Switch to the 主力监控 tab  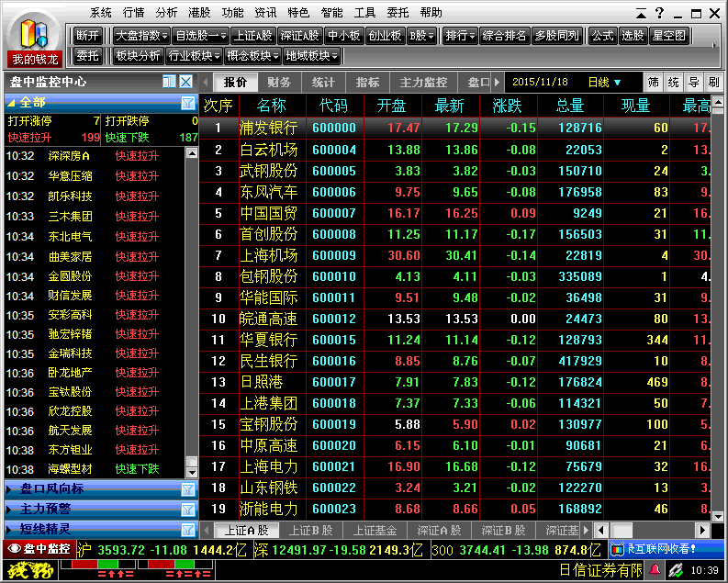click(423, 83)
